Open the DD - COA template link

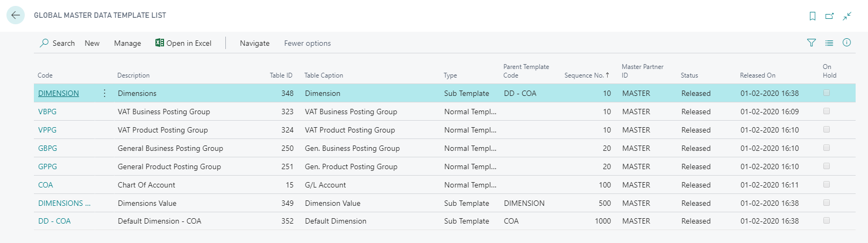[x=54, y=221]
